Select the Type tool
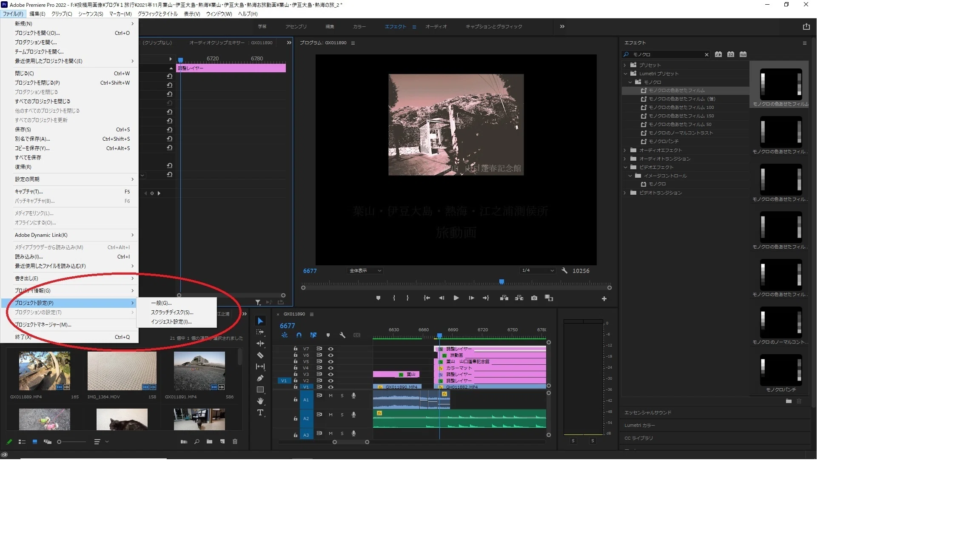Screen dimensions: 980x551 (260, 412)
